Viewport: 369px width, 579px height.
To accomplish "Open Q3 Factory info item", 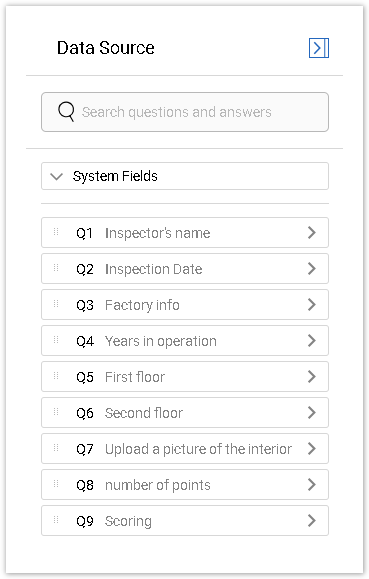I will coord(185,305).
